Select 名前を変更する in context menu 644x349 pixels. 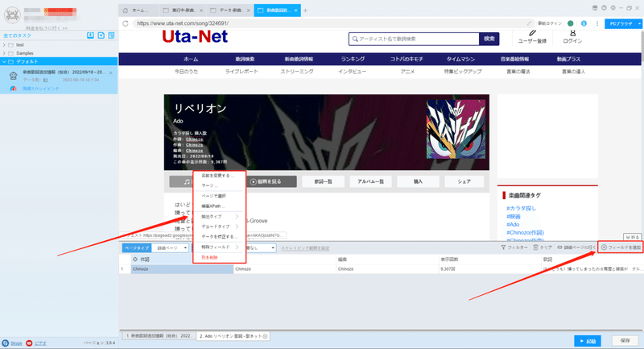tap(217, 176)
